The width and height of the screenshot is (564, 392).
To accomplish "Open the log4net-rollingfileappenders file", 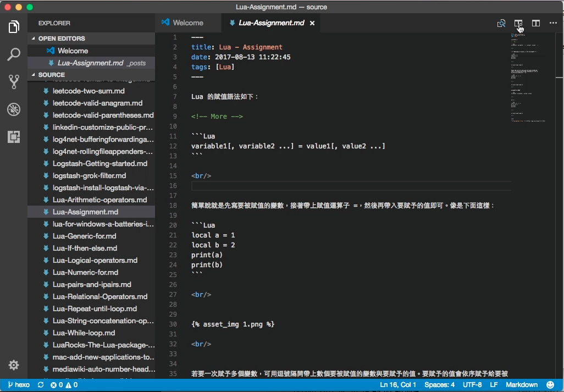I will click(91, 151).
